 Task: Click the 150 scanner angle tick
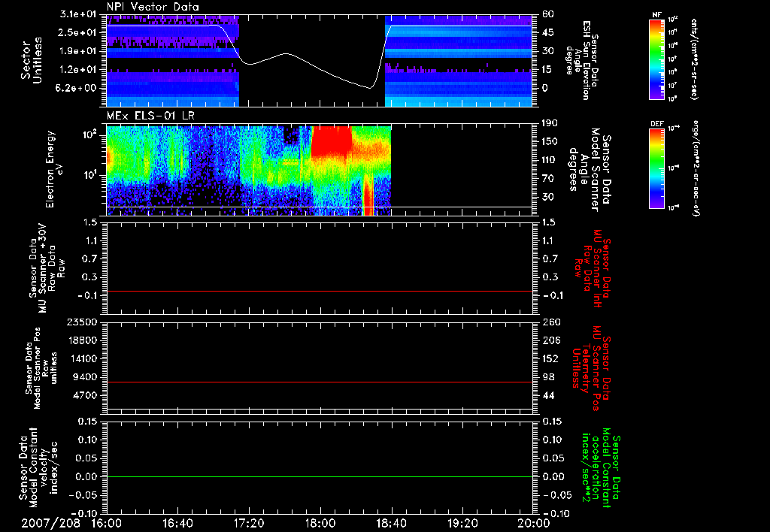coord(550,141)
